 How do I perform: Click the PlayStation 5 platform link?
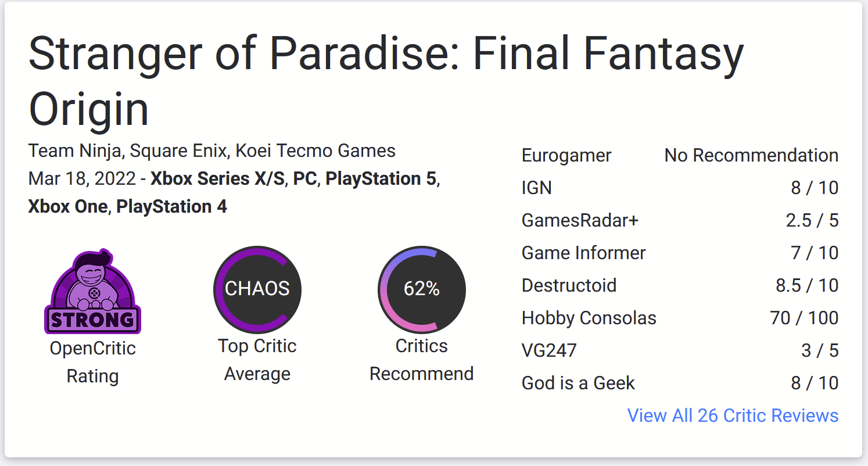tap(381, 179)
